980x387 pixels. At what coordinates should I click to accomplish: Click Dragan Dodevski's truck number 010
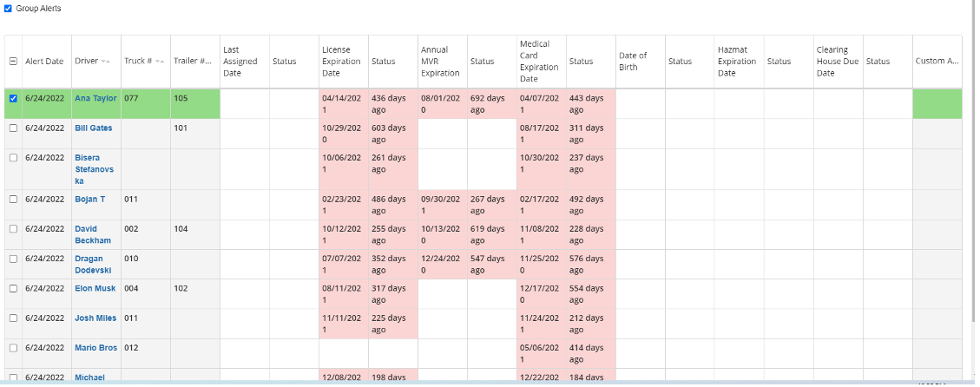click(x=131, y=259)
